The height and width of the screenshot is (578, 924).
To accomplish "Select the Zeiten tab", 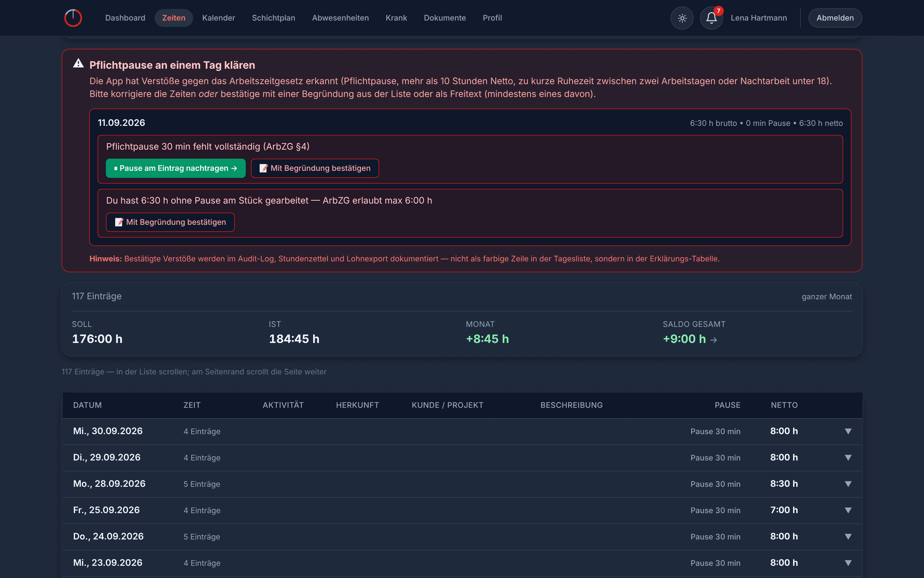I will pos(174,18).
